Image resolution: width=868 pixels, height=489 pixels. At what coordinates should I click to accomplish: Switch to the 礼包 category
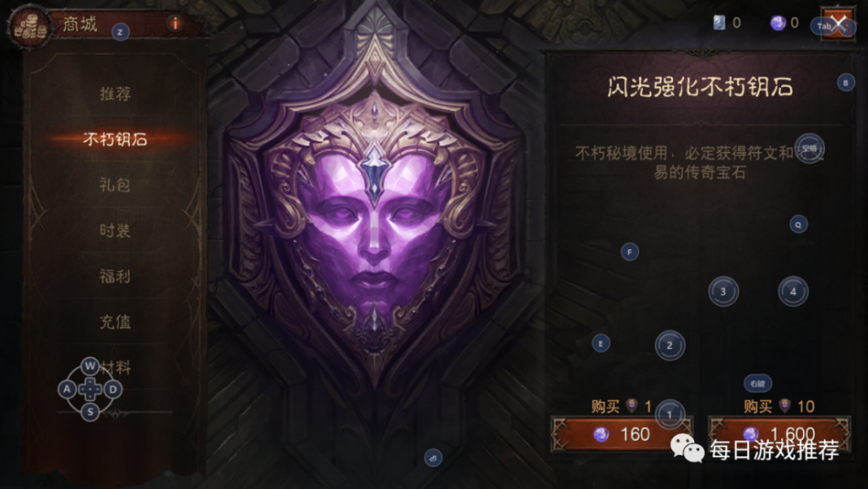tap(115, 185)
